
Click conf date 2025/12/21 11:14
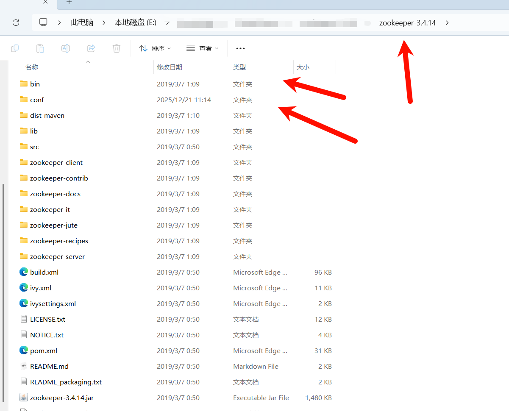coord(184,100)
